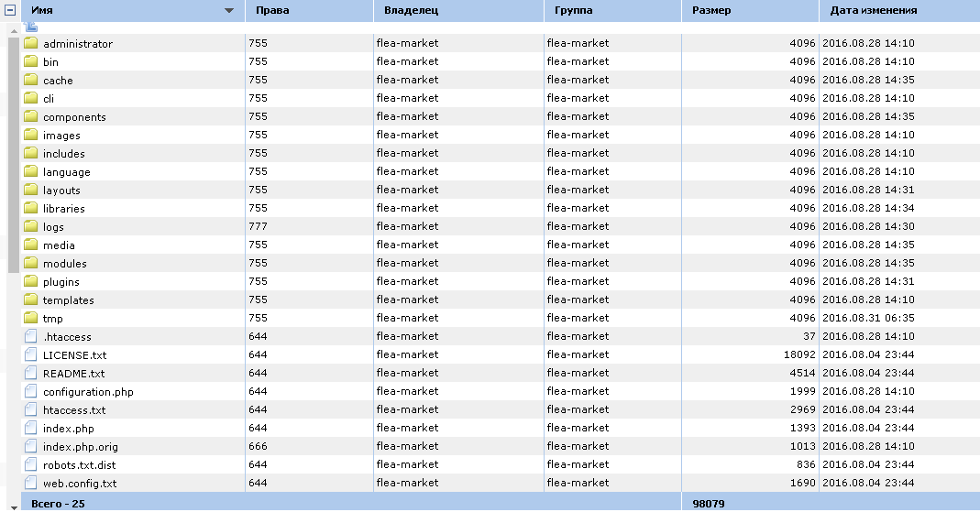The height and width of the screenshot is (512, 980).
Task: Click the Права column header
Action: click(274, 11)
